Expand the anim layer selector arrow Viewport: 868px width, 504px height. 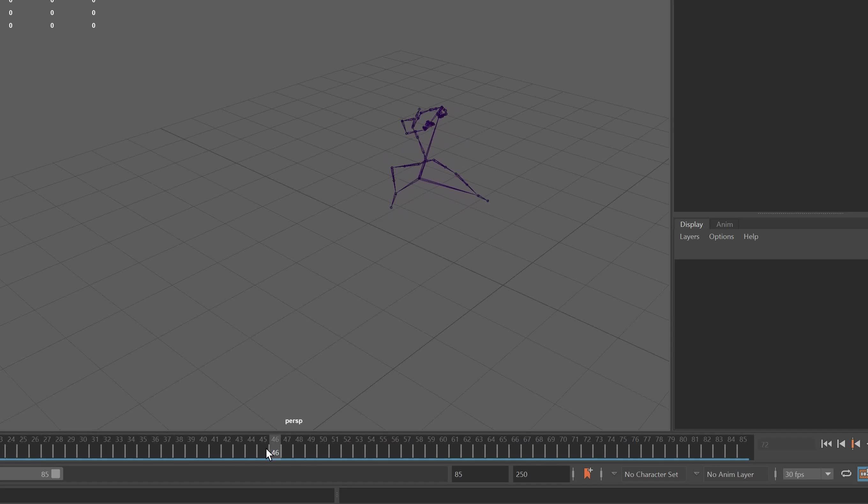pos(696,474)
